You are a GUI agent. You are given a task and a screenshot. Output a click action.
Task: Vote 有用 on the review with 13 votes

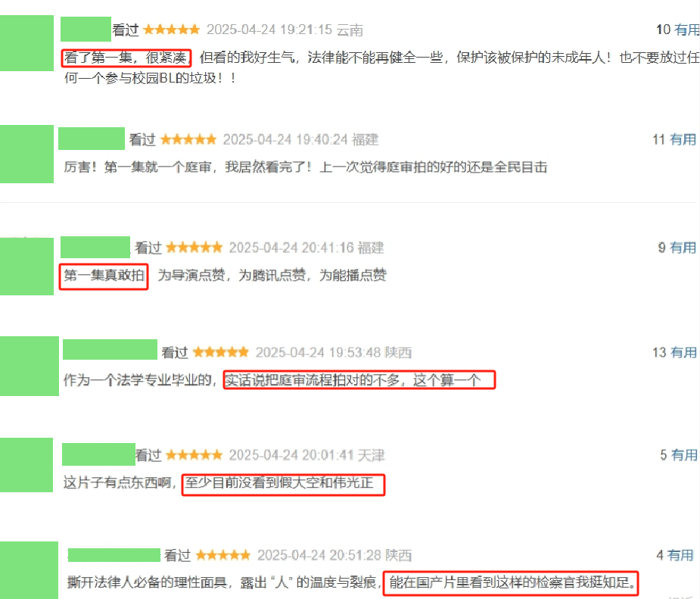(x=683, y=352)
